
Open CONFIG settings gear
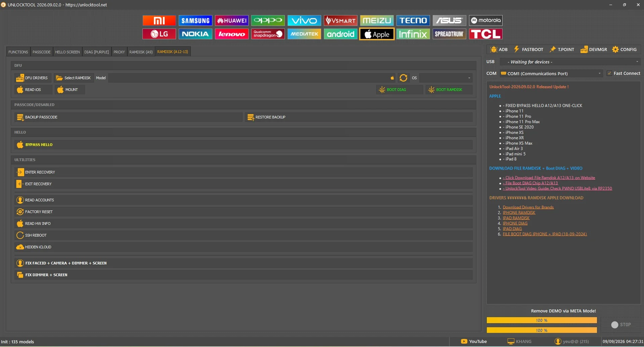624,49
